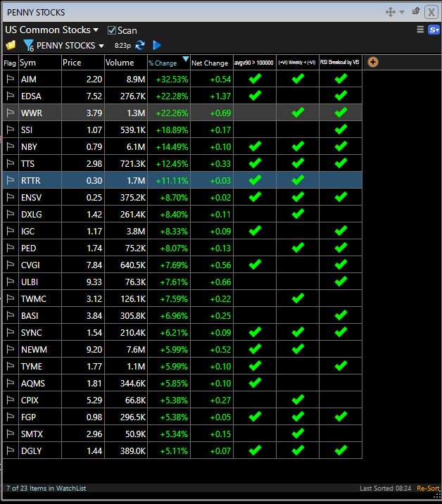Flag the CVGI row
Viewport: 442px width, 504px height.
coord(11,265)
